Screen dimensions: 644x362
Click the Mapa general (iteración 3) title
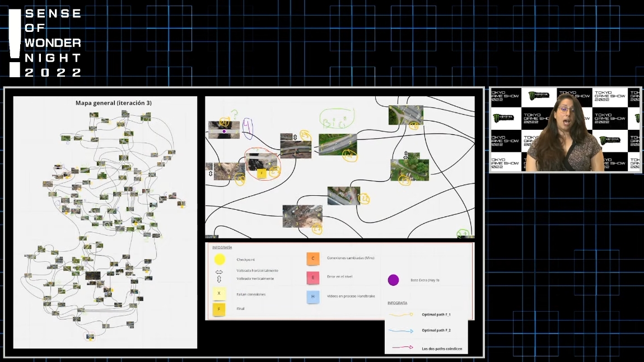(x=114, y=103)
